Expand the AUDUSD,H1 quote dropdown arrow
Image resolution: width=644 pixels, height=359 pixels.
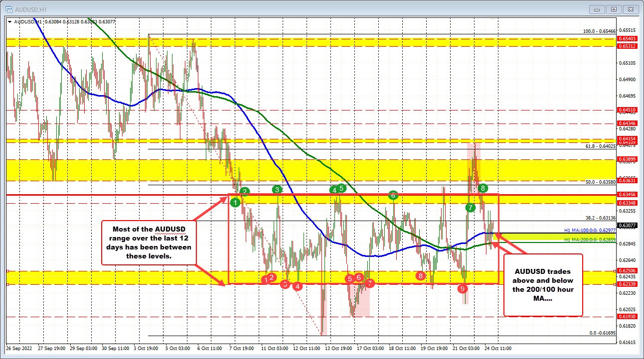tap(9, 21)
